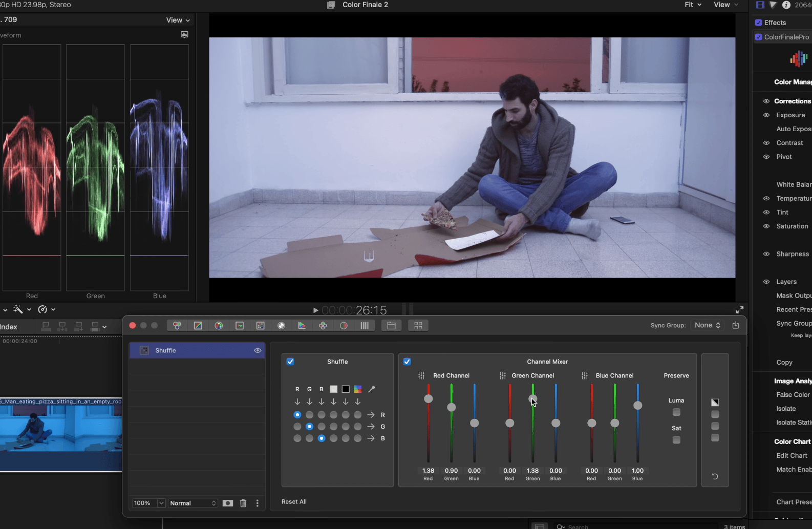Open the RGB curves tool
Viewport: 812px width, 529px height.
click(x=198, y=326)
